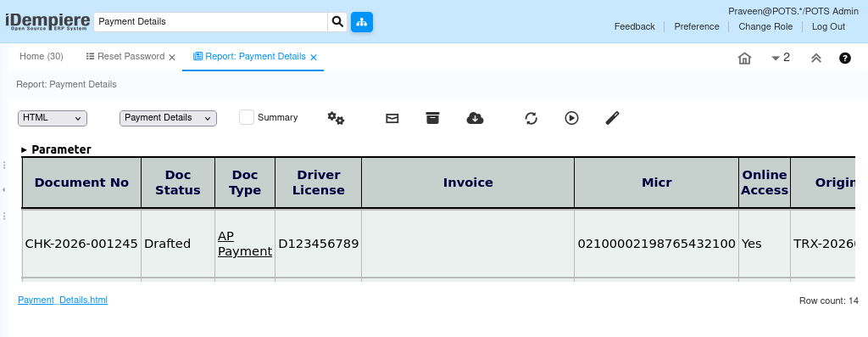Click the Doc Status column header
The width and height of the screenshot is (868, 337).
coord(178,183)
